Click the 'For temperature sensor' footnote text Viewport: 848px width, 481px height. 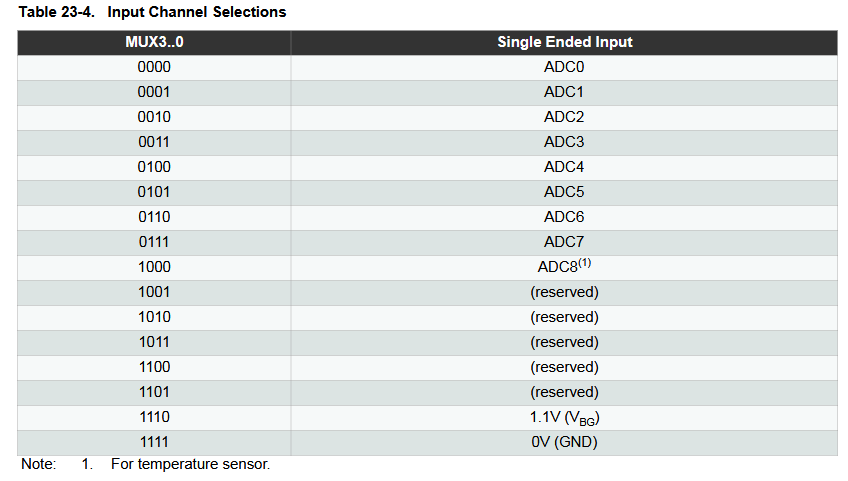(190, 464)
